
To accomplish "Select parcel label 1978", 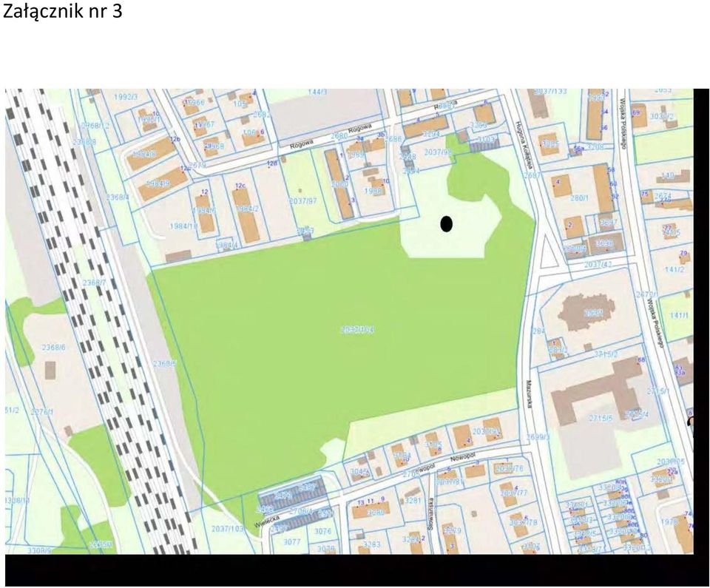I will [669, 522].
